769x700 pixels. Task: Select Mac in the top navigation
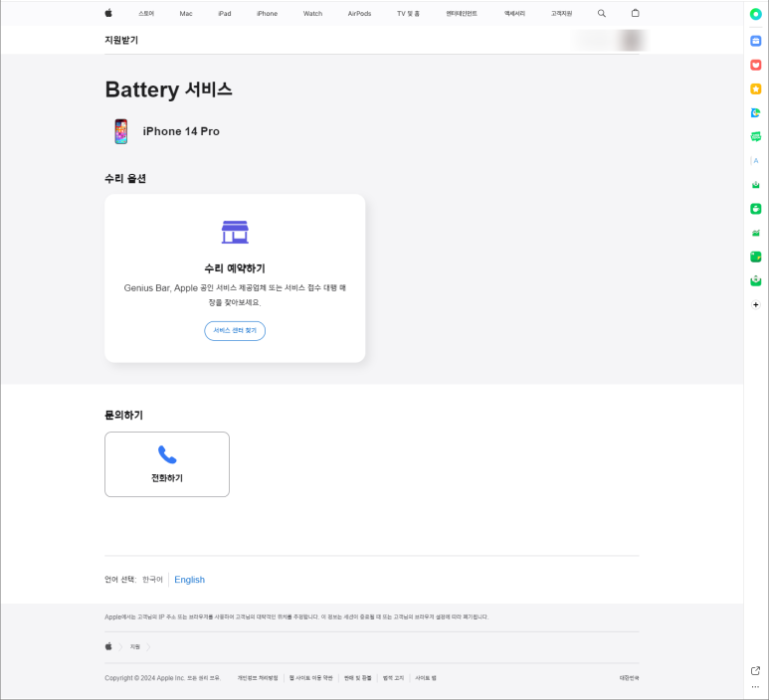coord(186,14)
